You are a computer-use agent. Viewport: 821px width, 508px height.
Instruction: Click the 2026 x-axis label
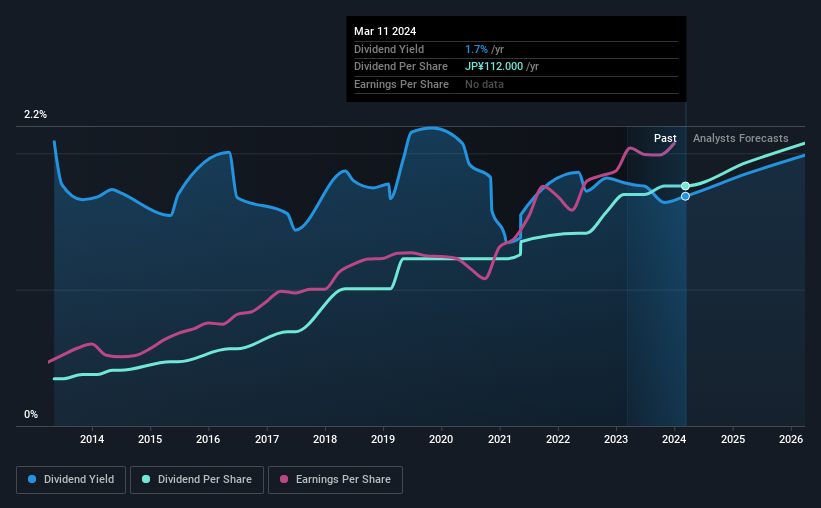791,439
